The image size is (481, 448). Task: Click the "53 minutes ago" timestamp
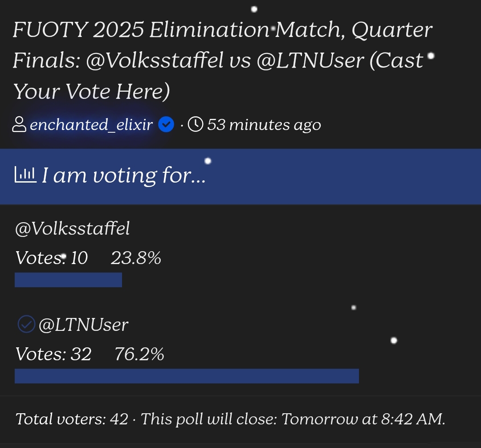pos(264,125)
